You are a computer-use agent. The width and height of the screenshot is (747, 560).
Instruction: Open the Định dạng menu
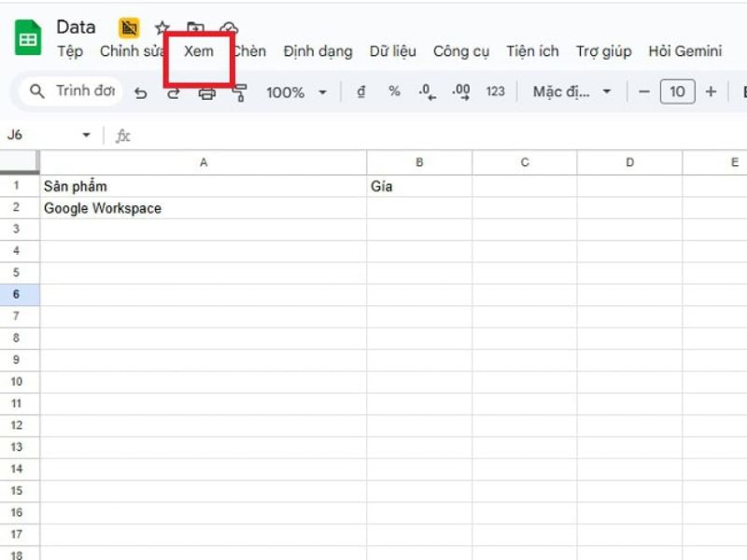[x=317, y=51]
